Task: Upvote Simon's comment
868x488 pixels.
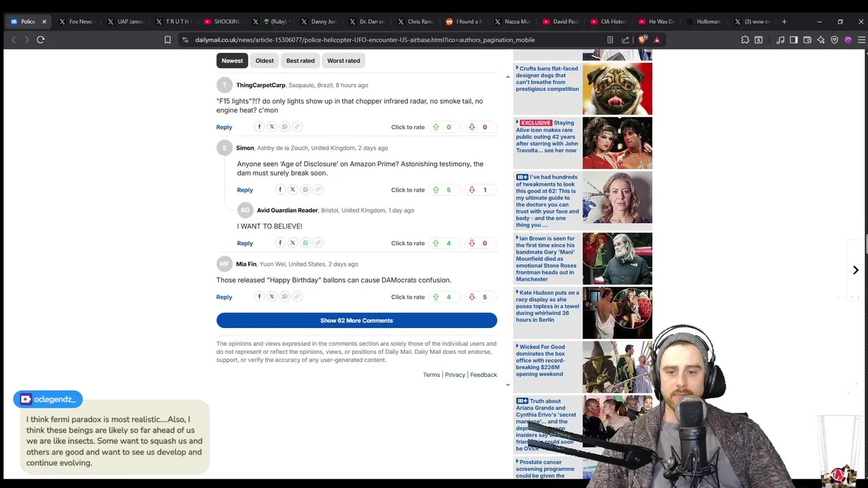Action: [x=436, y=190]
